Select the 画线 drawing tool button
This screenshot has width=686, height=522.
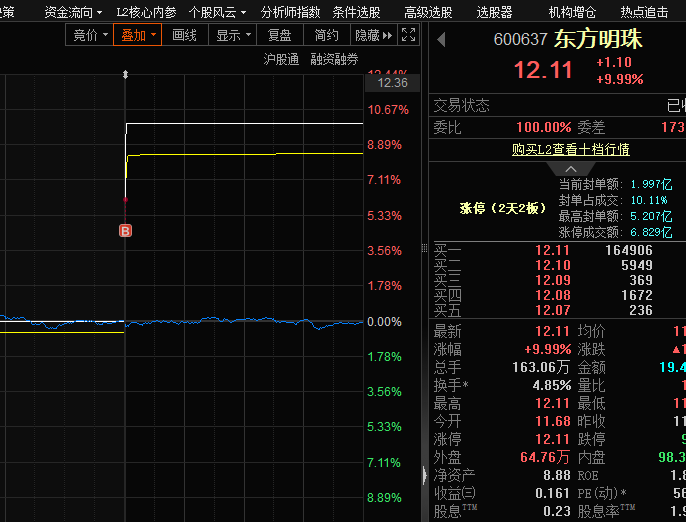(x=185, y=35)
